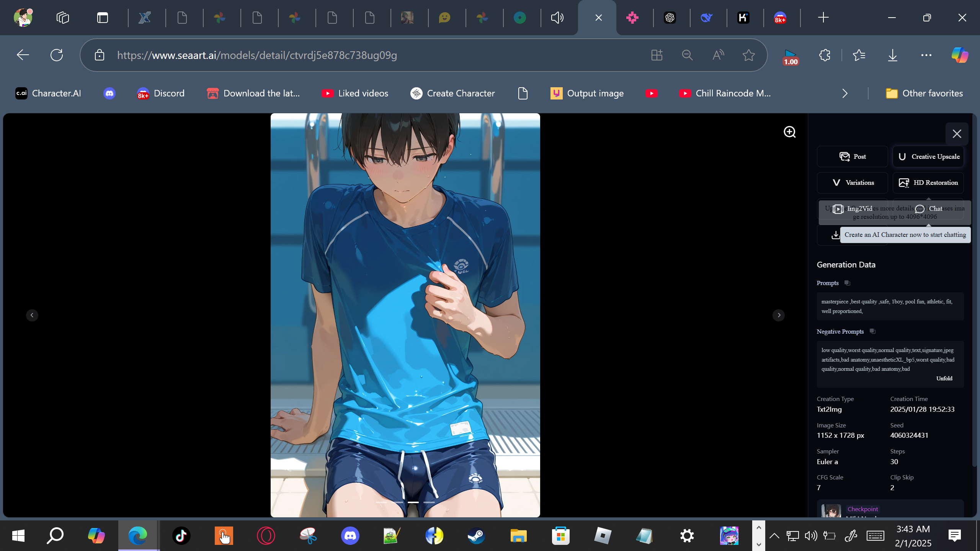
Task: Click HD Restoration icon button
Action: click(928, 183)
